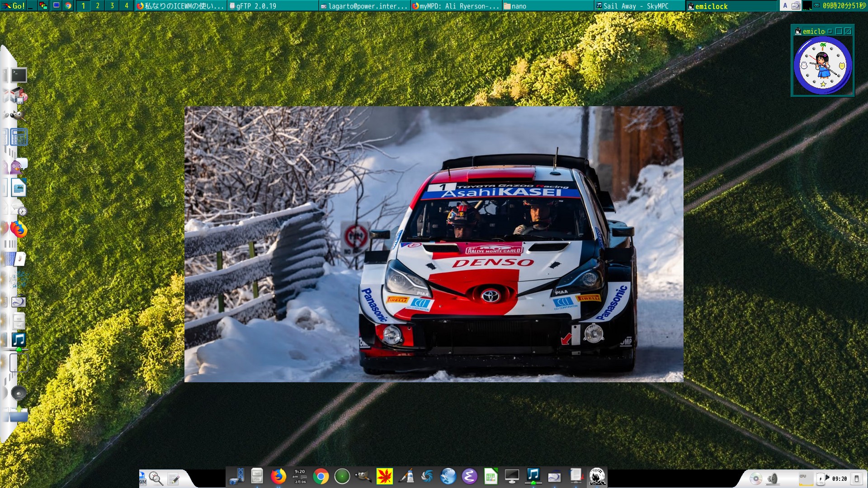868x488 pixels.
Task: Launch Pidgin messenger from left dock
Action: coord(17,167)
